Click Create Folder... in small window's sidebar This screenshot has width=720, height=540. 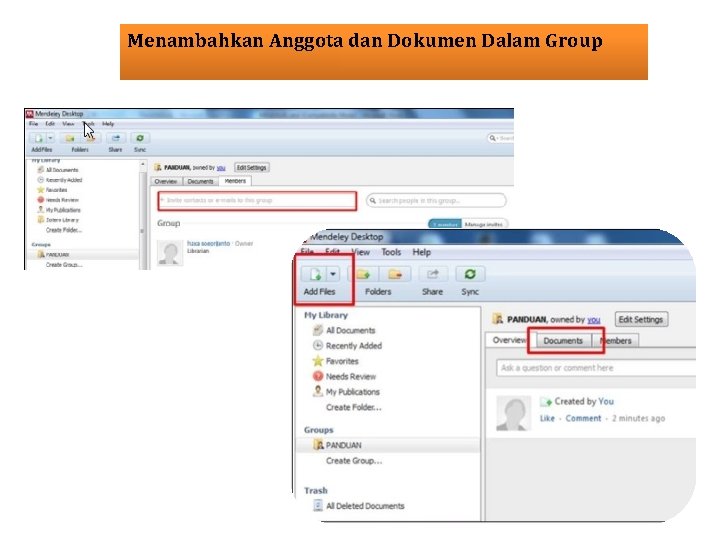click(x=64, y=231)
